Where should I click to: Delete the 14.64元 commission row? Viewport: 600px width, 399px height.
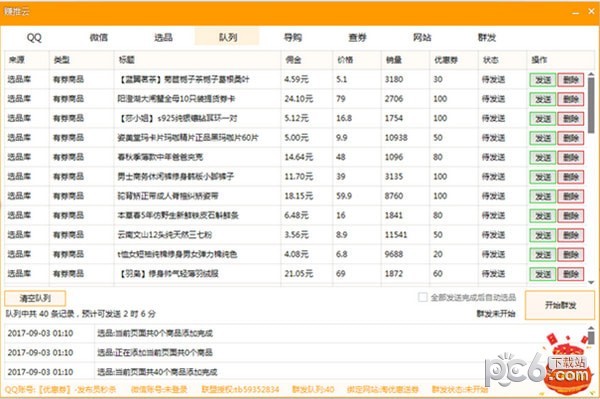tap(571, 158)
